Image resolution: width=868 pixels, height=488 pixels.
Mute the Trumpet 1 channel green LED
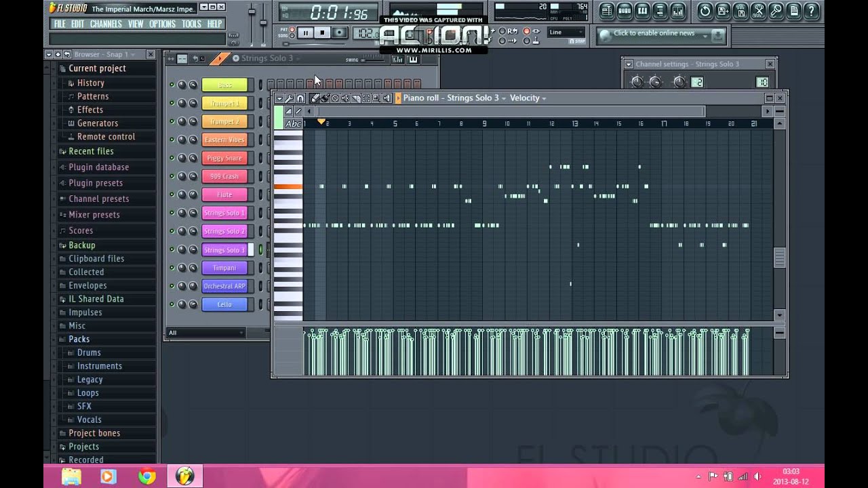pos(172,103)
